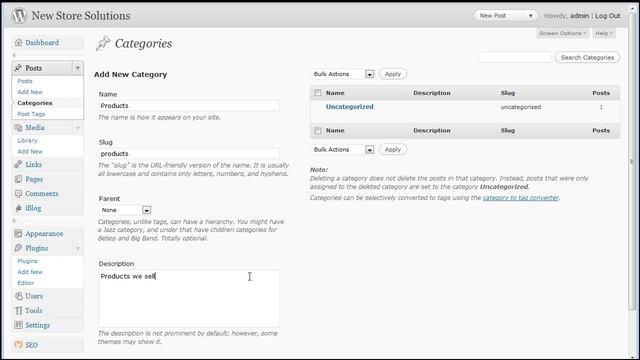Screen dimensions: 640x360
Task: Click the Settings icon in sidebar
Action: pos(18,325)
